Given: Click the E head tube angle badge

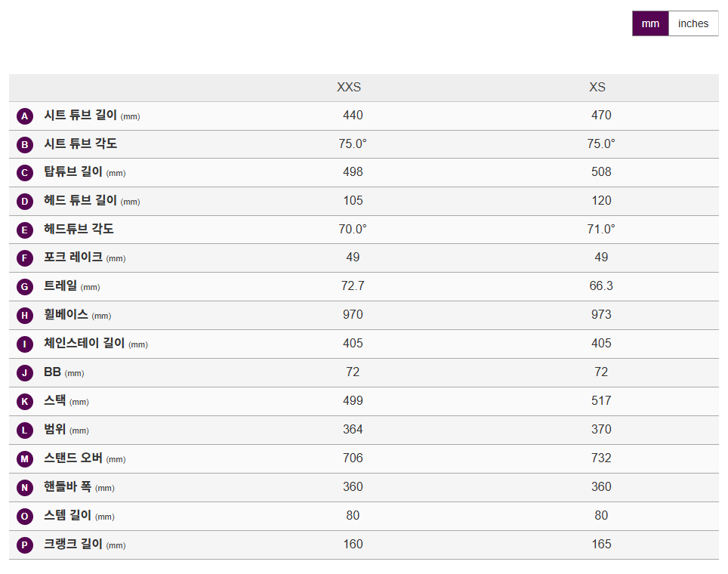Looking at the screenshot, I should tap(24, 230).
